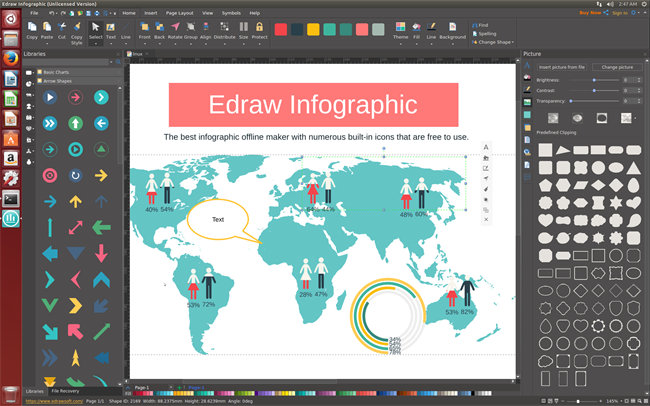Switch to the Page Layout tab
The height and width of the screenshot is (406, 650).
point(179,13)
